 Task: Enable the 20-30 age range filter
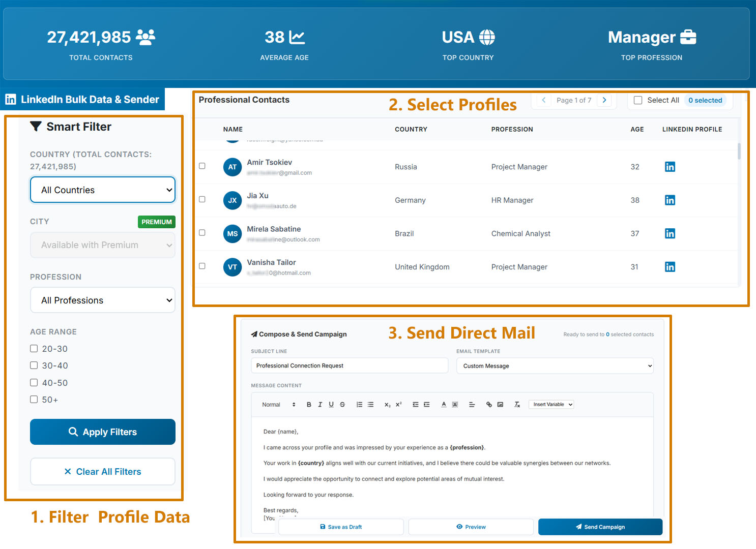click(x=34, y=348)
